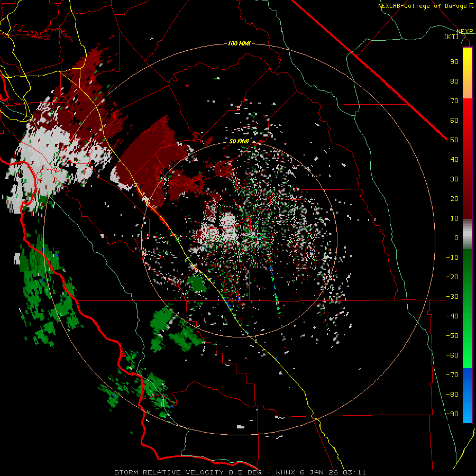Select the 20 value on the velocity legend
This screenshot has width=476, height=476.
[454, 198]
